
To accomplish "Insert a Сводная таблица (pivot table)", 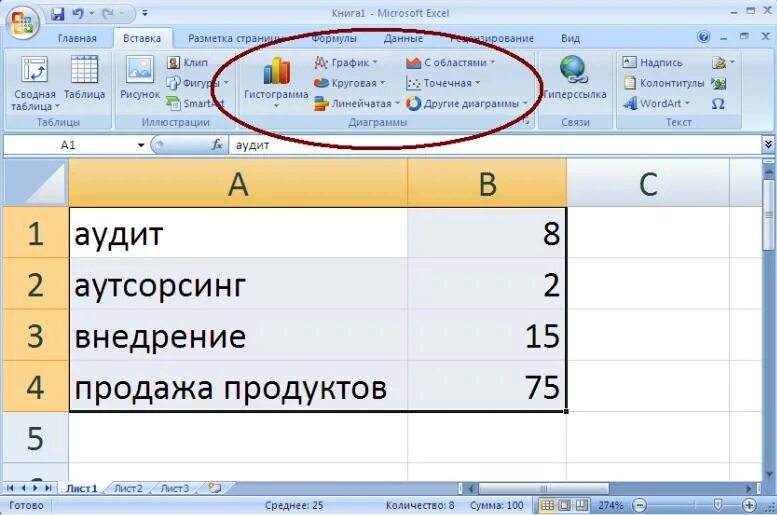I will point(34,83).
